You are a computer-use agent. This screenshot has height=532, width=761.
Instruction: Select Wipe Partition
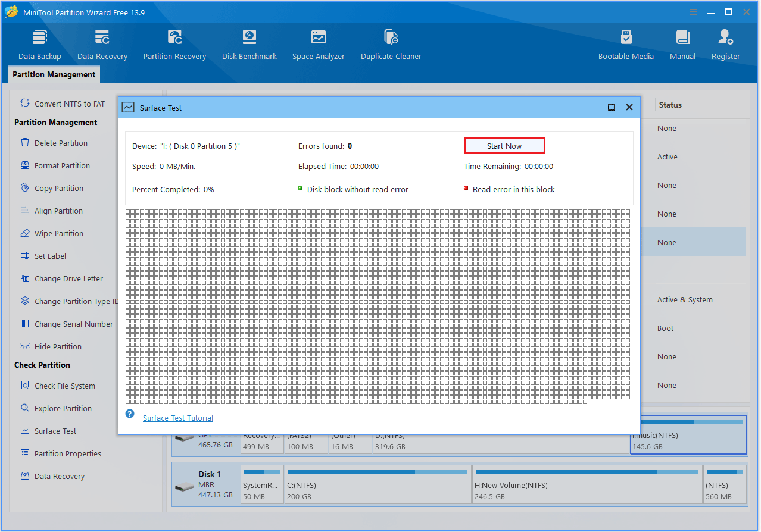(x=51, y=233)
